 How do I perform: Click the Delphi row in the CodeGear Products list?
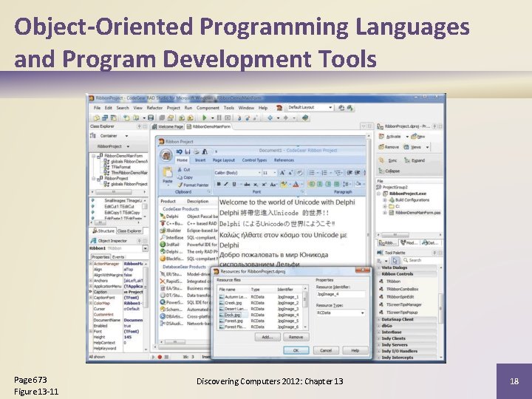(188, 216)
